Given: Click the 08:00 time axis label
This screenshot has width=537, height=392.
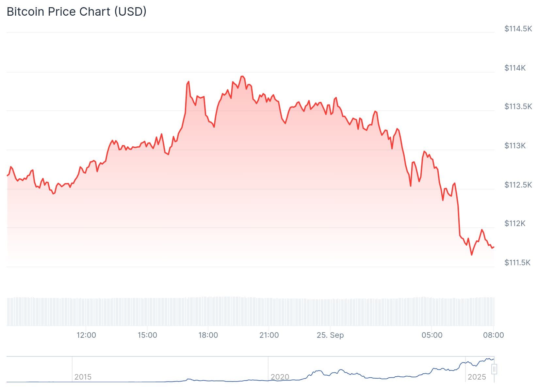Looking at the screenshot, I should click(x=493, y=335).
